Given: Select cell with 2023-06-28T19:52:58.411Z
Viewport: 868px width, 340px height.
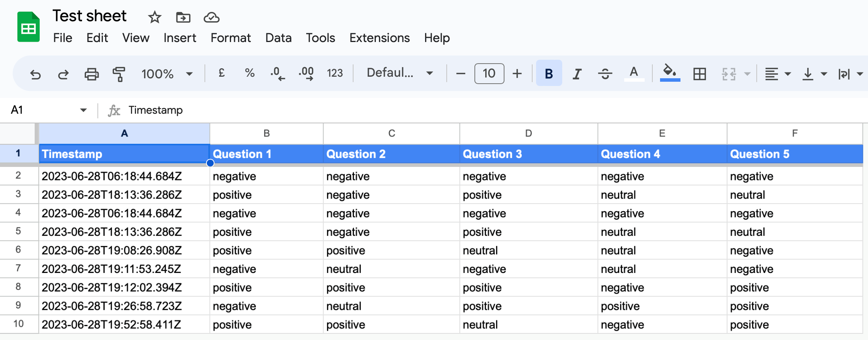Looking at the screenshot, I should (124, 324).
